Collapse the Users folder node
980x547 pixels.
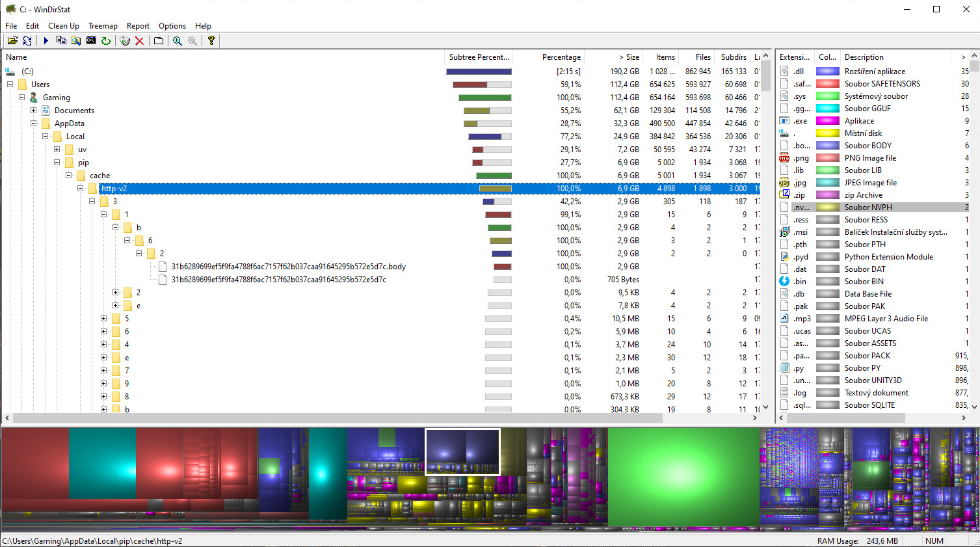point(10,85)
